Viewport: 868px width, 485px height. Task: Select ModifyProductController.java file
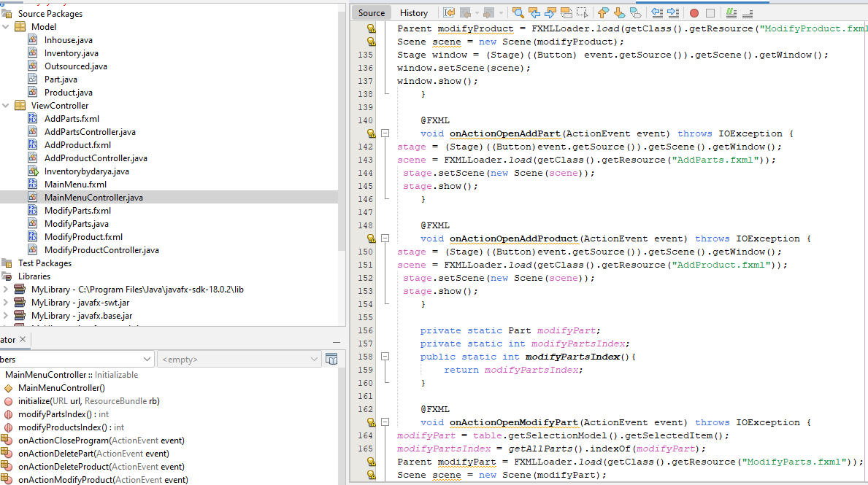coord(101,250)
